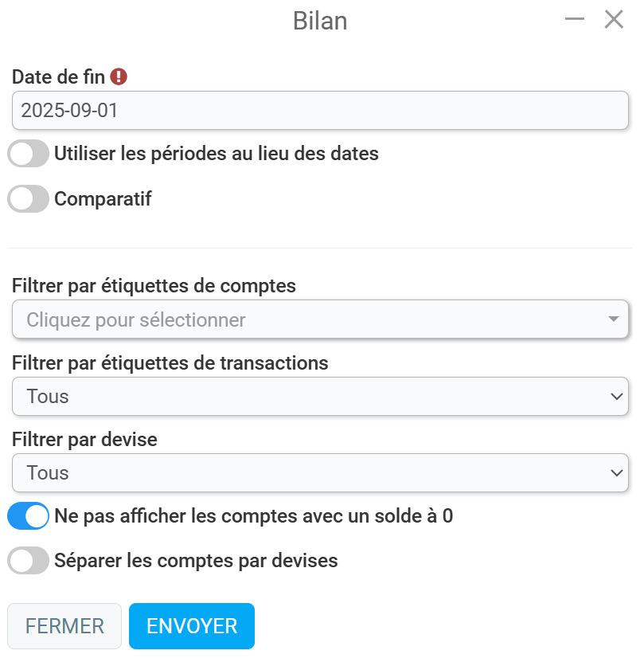The image size is (644, 658).
Task: Click the ENVOYER button
Action: [192, 626]
